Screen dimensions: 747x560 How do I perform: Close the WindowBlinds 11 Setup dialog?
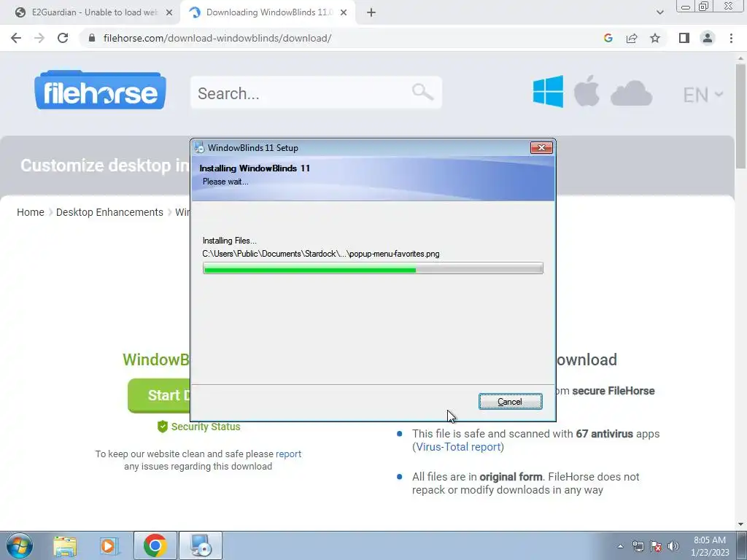(x=541, y=147)
